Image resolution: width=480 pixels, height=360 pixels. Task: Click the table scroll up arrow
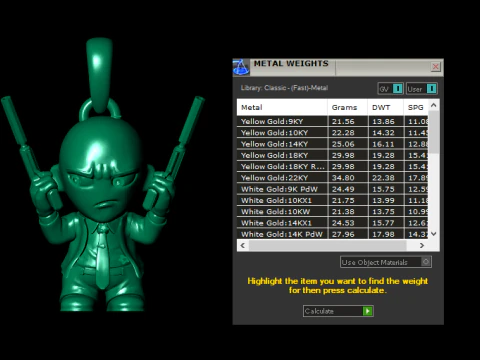point(434,105)
